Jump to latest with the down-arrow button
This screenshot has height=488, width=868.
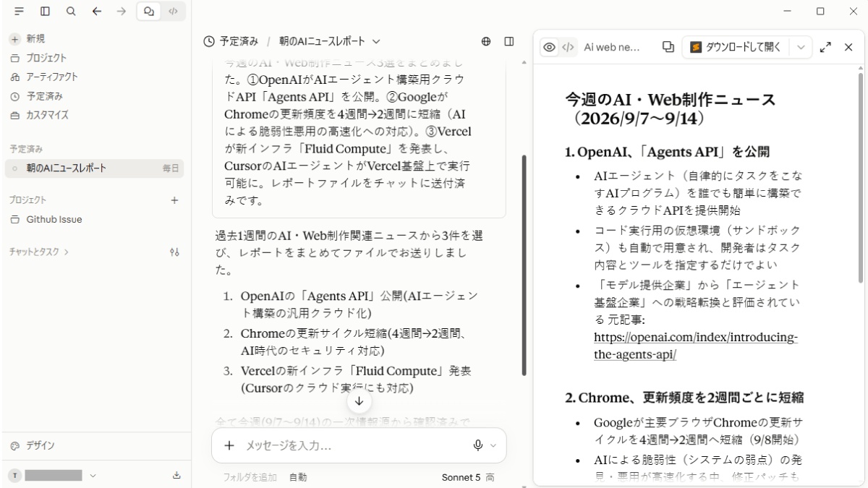pos(359,401)
